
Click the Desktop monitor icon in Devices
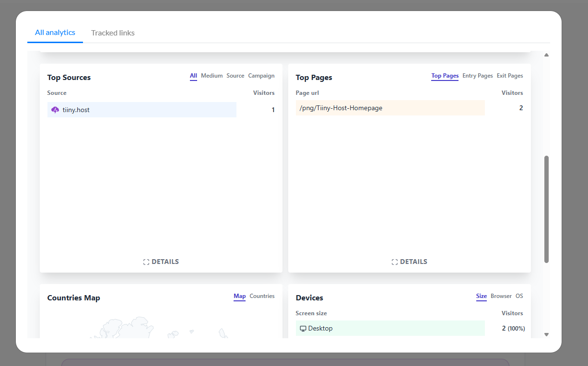tap(303, 329)
